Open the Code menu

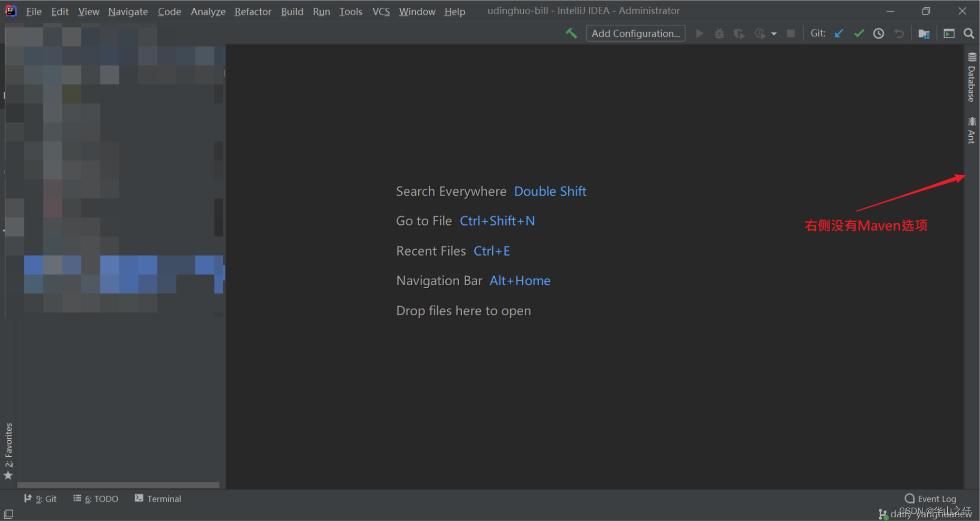tap(169, 12)
